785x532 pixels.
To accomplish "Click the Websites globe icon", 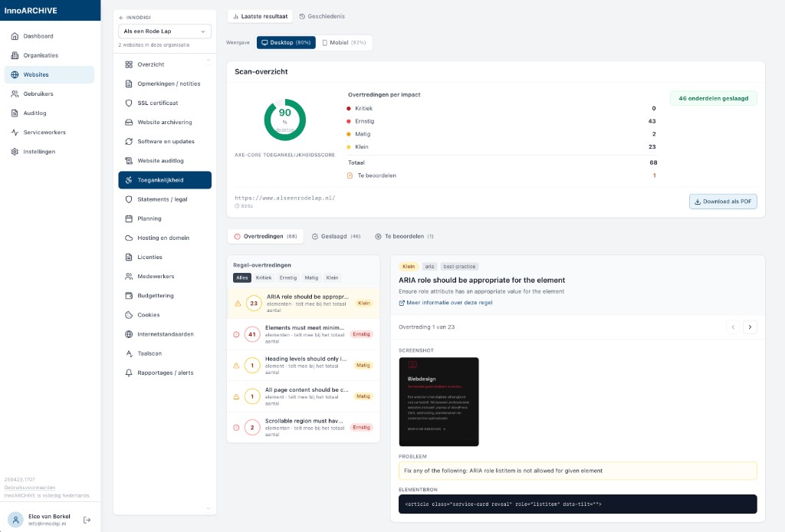I will pyautogui.click(x=15, y=74).
